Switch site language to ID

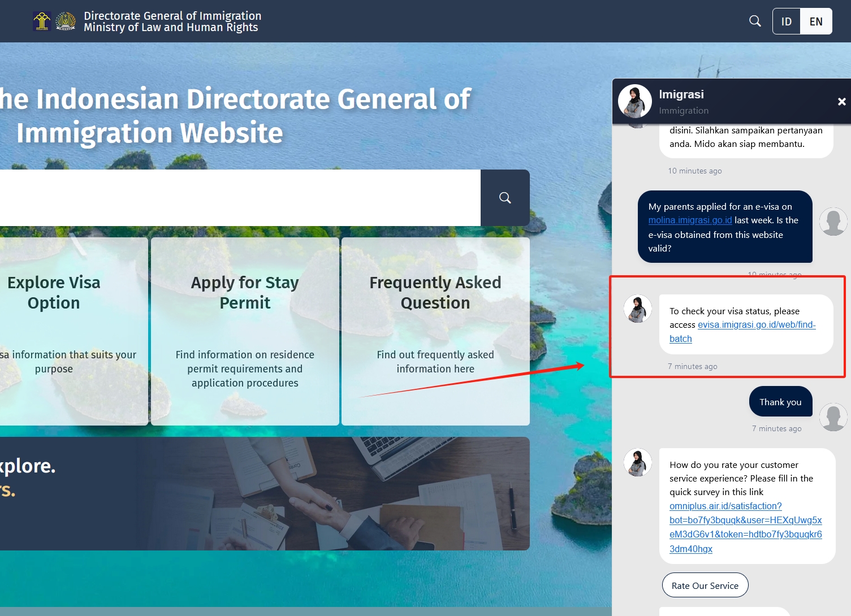pos(787,21)
